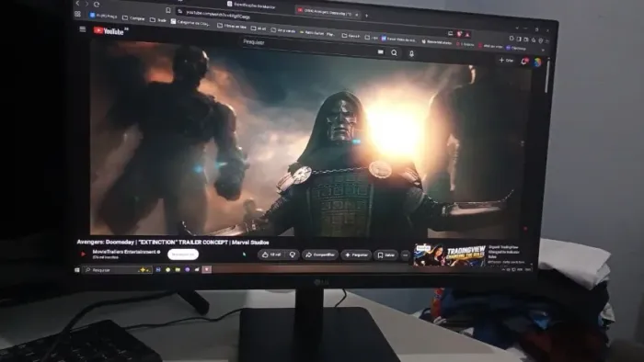Read the Avengers: Doomsday video title
The image size is (644, 362).
(x=173, y=243)
